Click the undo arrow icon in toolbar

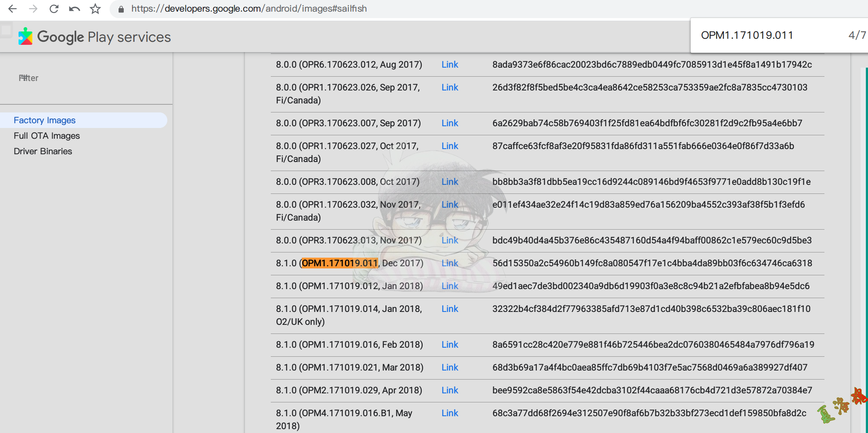[x=75, y=9]
